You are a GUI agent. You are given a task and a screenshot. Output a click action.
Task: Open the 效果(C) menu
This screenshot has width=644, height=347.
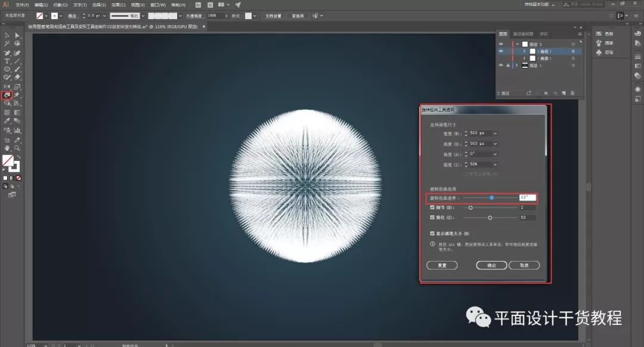click(x=119, y=5)
